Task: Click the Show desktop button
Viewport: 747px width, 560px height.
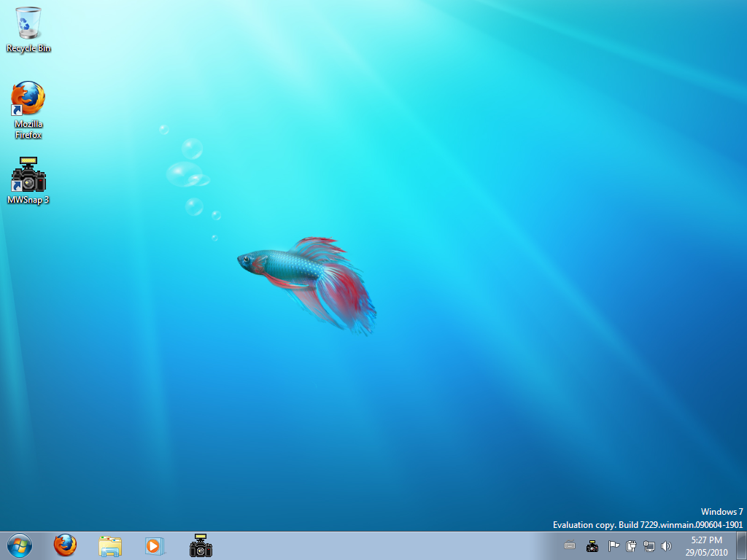Action: (x=742, y=545)
